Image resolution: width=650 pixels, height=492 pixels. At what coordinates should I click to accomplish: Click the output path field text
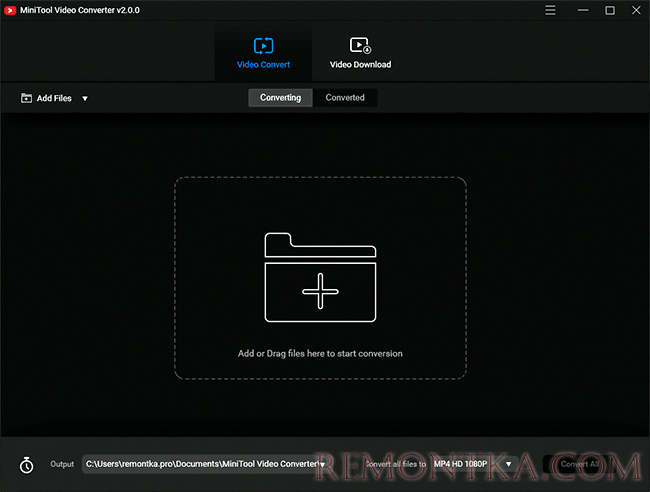[200, 464]
